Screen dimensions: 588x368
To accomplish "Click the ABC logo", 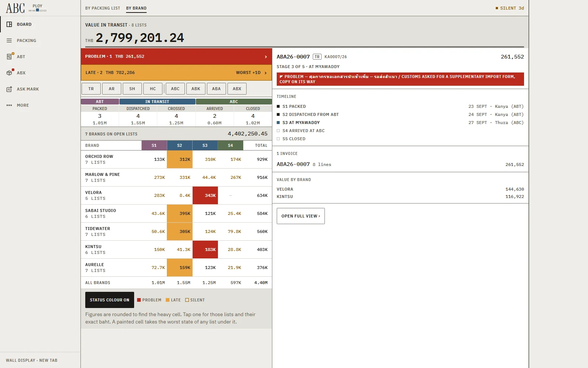I will pyautogui.click(x=15, y=8).
